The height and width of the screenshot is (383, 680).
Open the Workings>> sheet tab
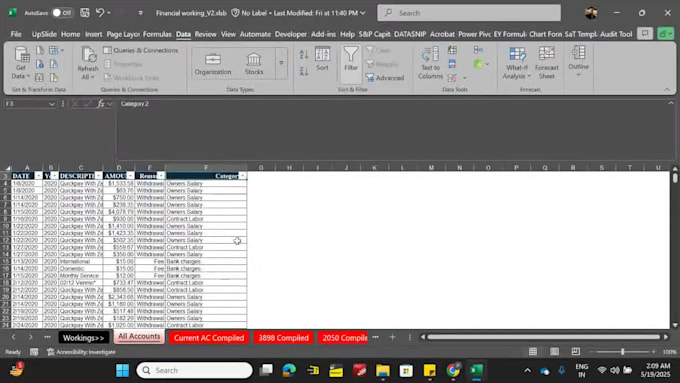[x=83, y=337]
